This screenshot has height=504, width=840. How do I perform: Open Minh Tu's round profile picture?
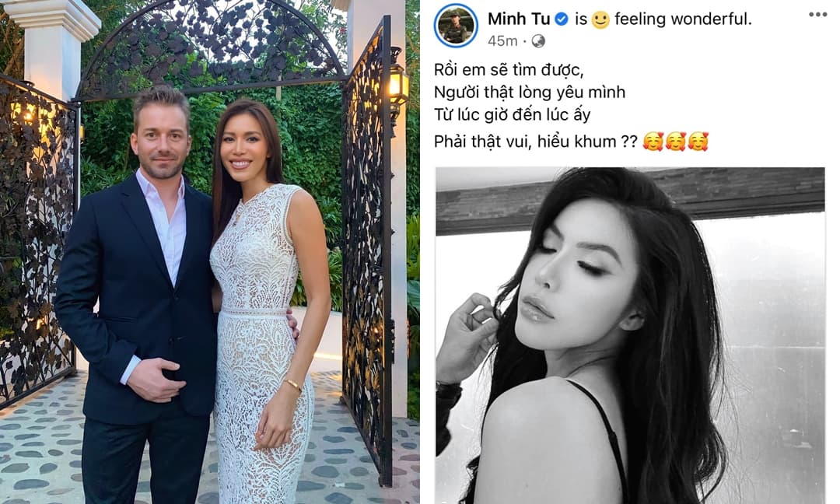(x=456, y=25)
